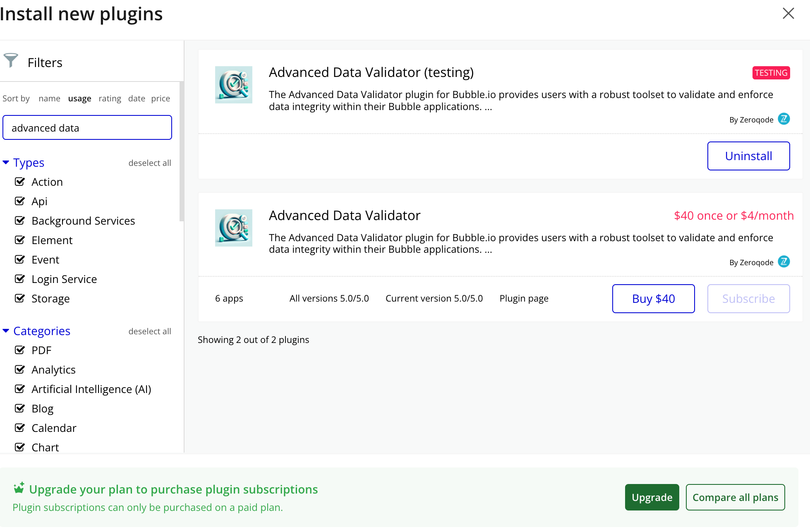Click the Filters funnel icon

(11, 60)
